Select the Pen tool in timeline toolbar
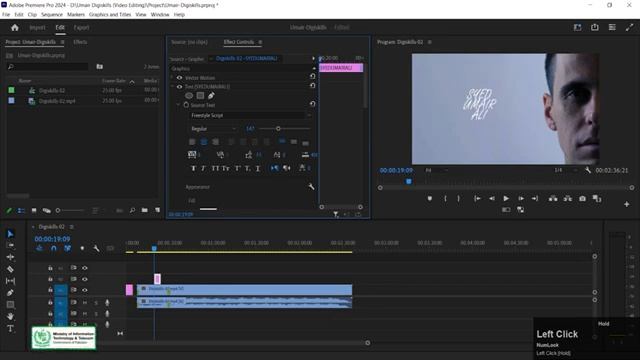Viewport: 640px width, 360px height. (x=10, y=293)
